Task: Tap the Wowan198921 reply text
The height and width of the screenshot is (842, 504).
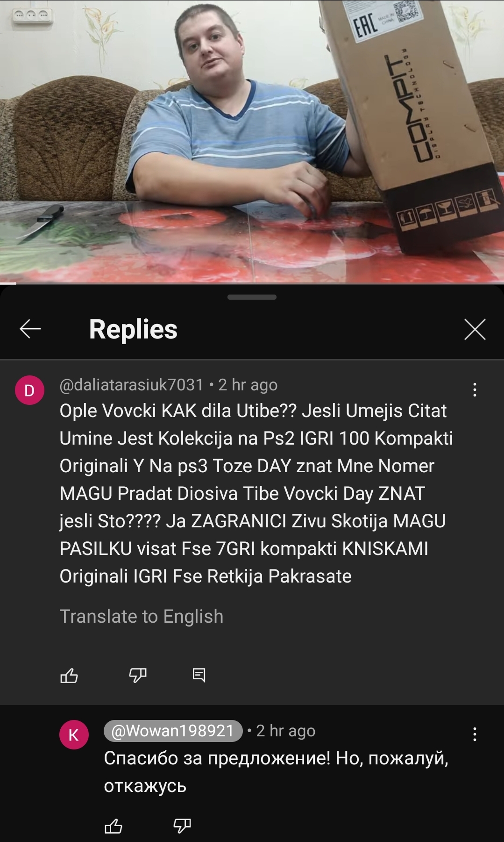Action: [x=276, y=771]
